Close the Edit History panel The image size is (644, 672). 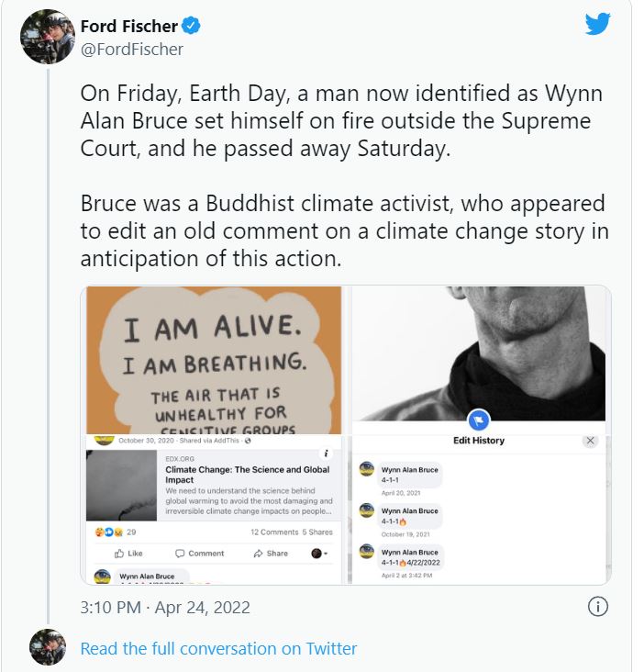[590, 441]
